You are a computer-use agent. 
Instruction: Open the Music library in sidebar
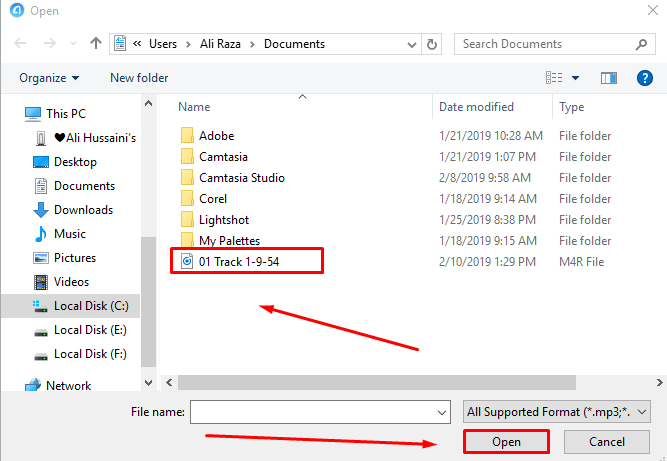tap(69, 234)
